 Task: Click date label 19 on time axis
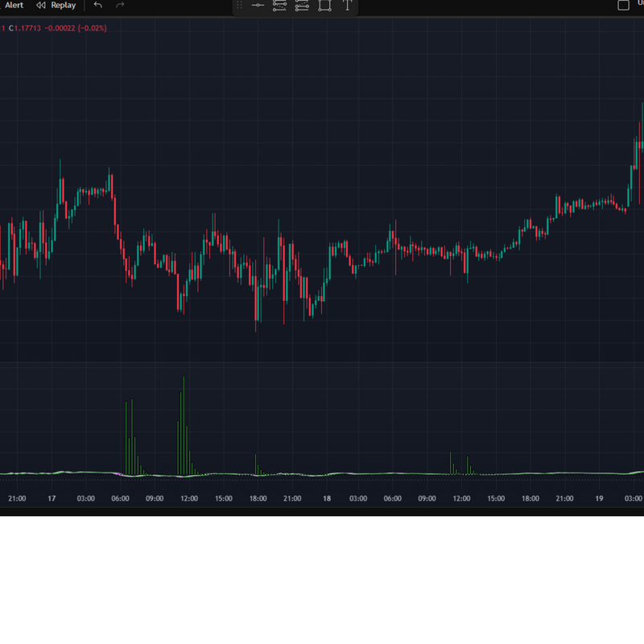[x=599, y=499]
